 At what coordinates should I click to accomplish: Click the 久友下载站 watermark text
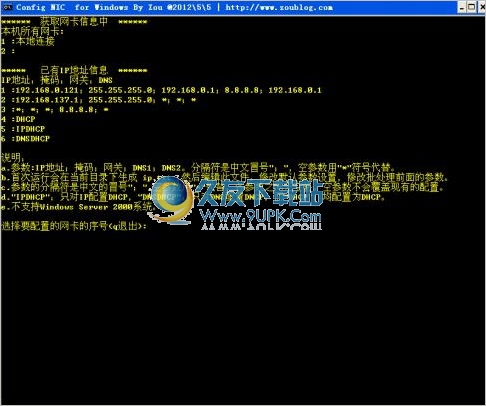pos(259,193)
